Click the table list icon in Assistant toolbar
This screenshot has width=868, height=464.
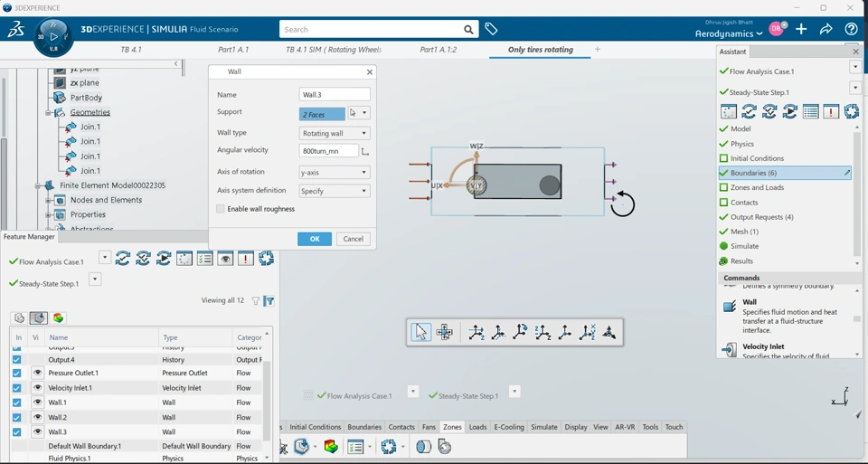pyautogui.click(x=810, y=112)
